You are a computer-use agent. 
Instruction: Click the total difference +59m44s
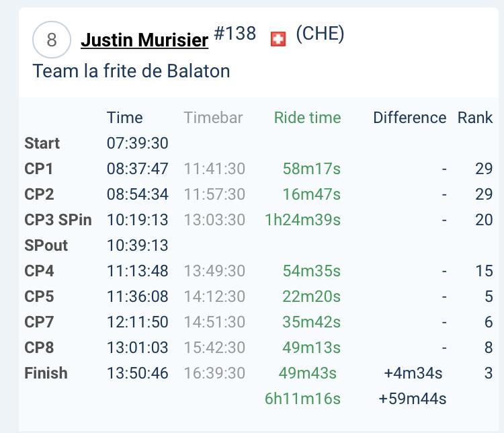tap(413, 399)
